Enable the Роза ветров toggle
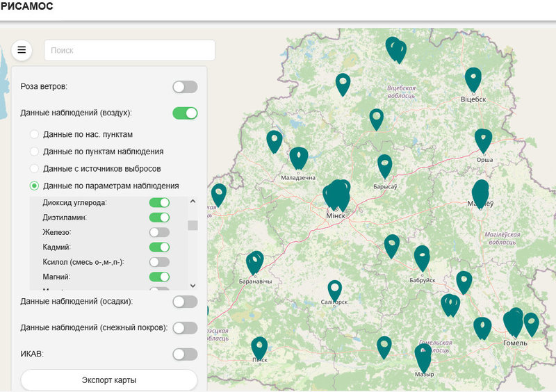 pos(185,87)
